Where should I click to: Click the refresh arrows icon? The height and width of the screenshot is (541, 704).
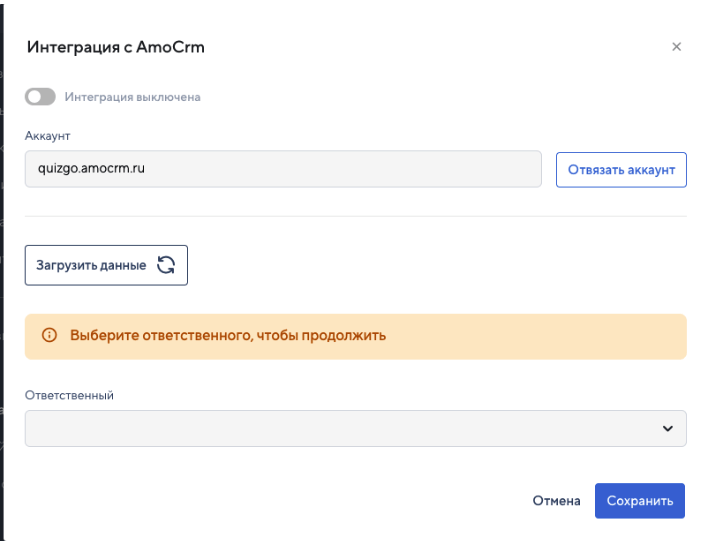point(166,265)
